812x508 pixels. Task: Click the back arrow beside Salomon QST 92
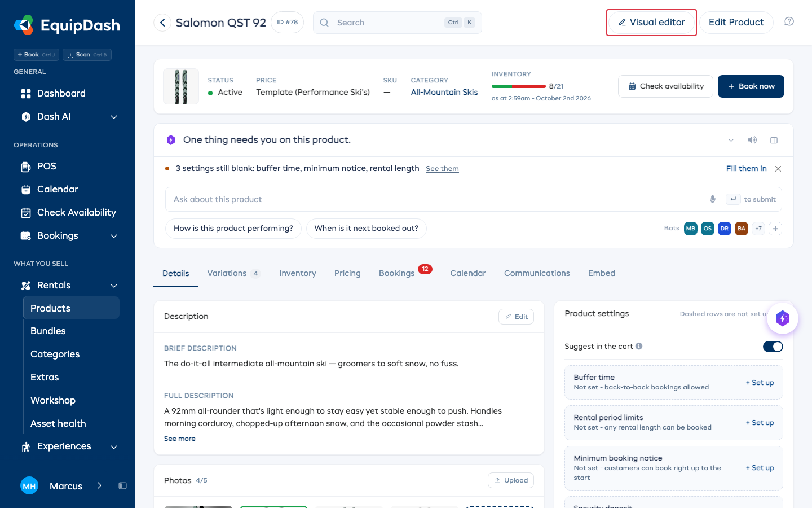click(x=162, y=23)
